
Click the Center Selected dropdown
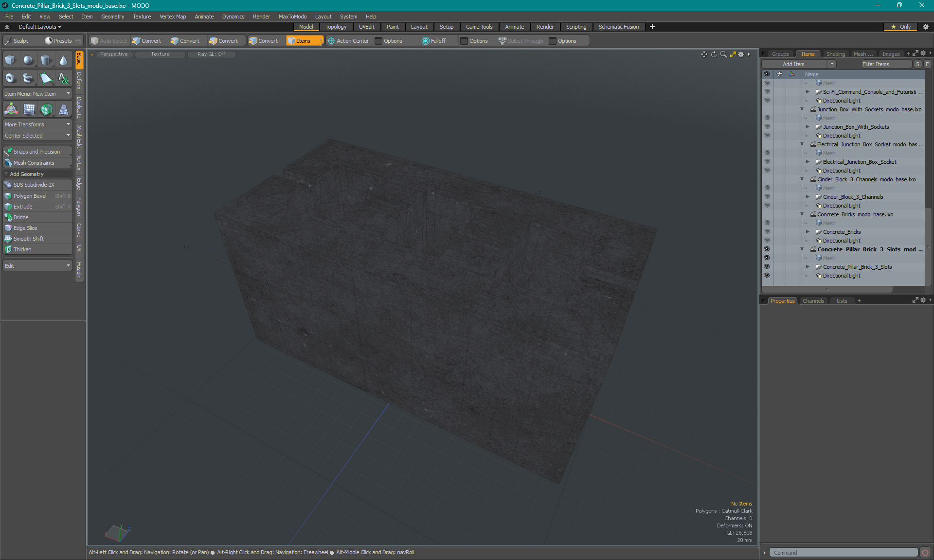pyautogui.click(x=37, y=135)
